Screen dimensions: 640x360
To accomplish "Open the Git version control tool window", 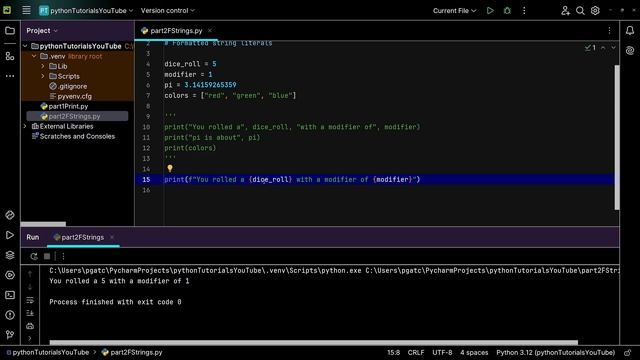I will coord(10,335).
